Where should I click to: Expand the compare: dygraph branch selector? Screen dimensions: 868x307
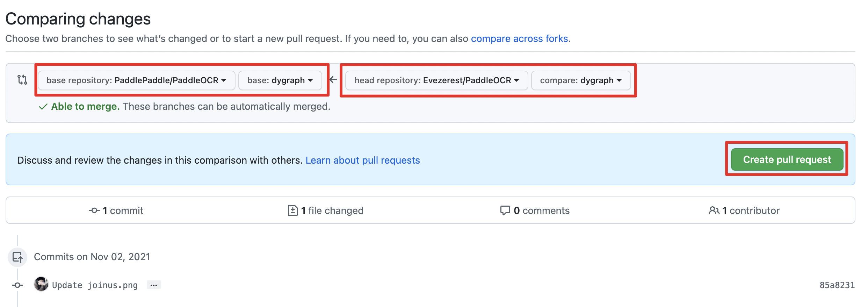581,80
